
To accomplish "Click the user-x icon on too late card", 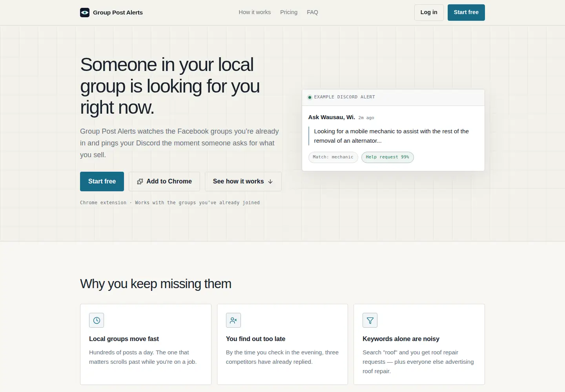I will pyautogui.click(x=233, y=320).
